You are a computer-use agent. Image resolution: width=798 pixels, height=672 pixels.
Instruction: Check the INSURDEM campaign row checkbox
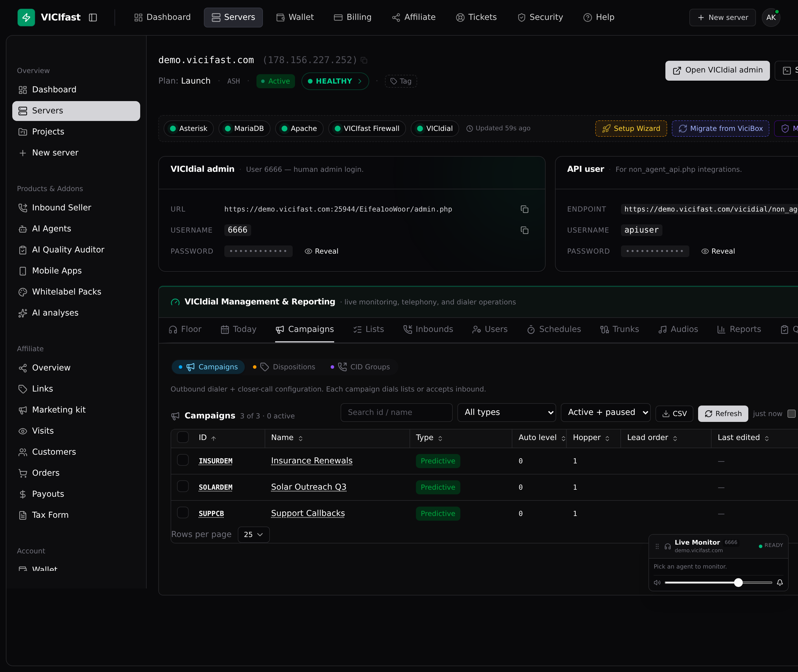(183, 460)
